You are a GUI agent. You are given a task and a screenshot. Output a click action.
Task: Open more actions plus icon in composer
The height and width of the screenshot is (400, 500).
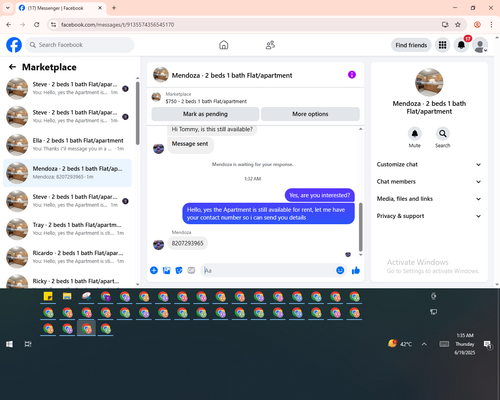pyautogui.click(x=154, y=270)
